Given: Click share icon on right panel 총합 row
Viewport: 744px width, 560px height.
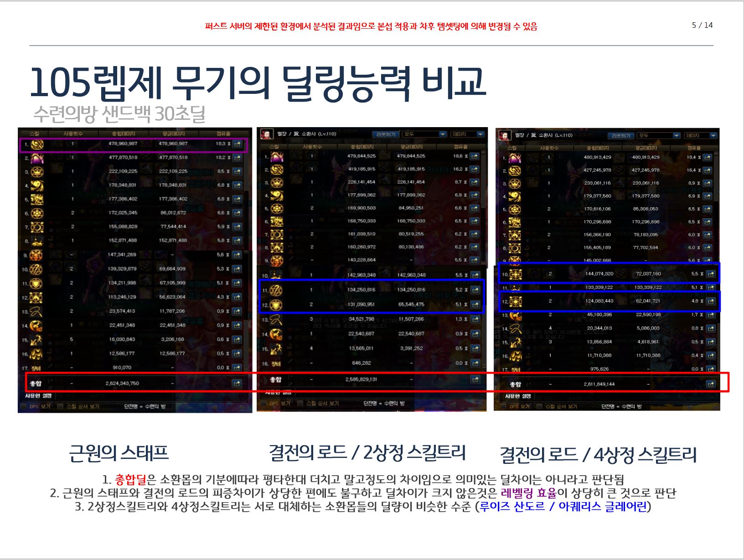Looking at the screenshot, I should tap(710, 384).
